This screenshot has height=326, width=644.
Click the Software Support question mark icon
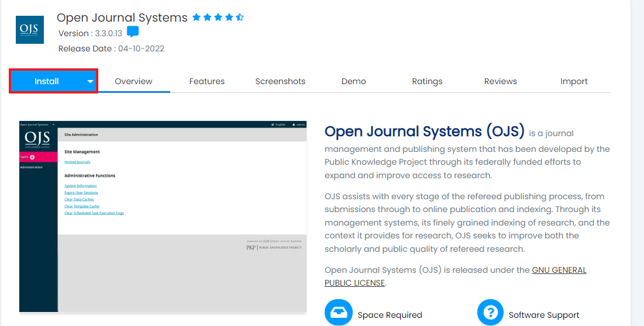tap(491, 313)
